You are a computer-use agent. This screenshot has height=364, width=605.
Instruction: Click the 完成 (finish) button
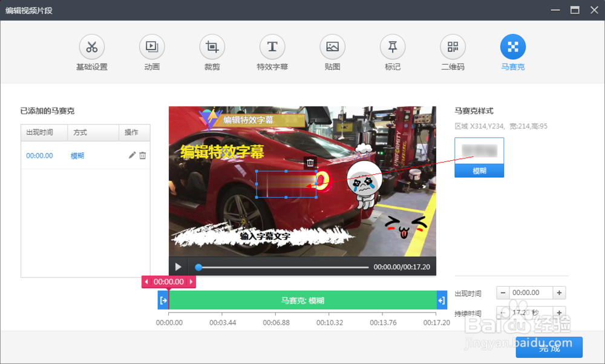tap(549, 348)
